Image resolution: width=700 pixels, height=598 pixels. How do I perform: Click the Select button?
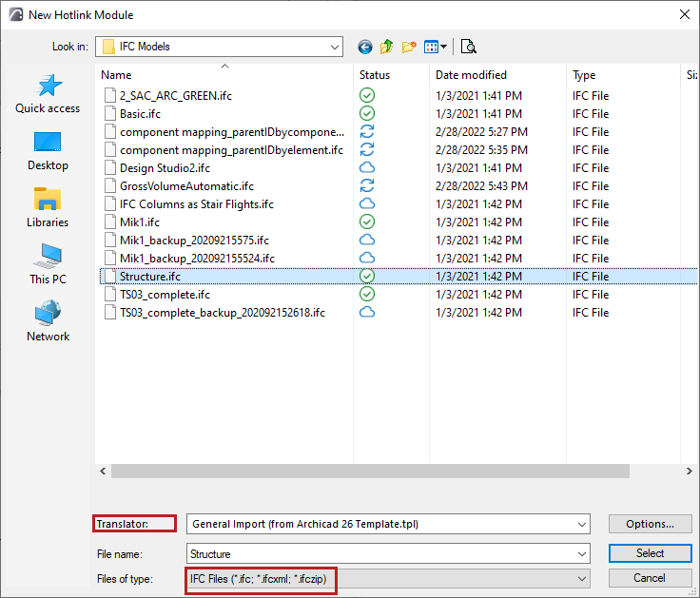pyautogui.click(x=650, y=553)
